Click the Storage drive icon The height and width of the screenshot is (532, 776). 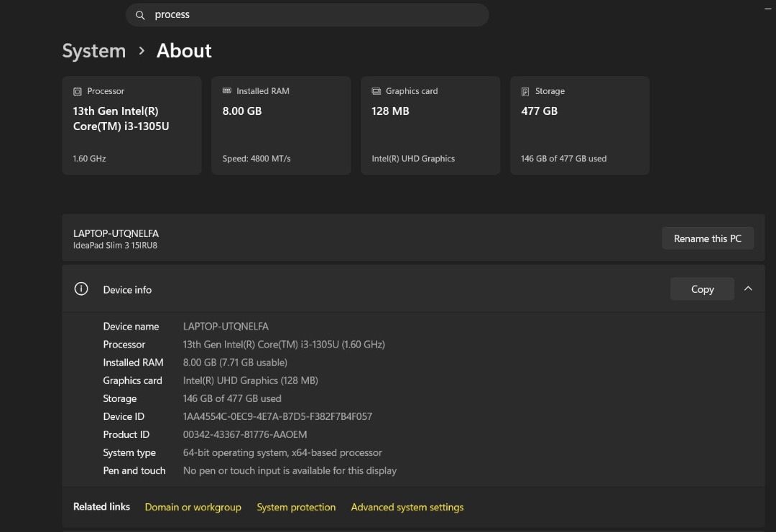pos(525,91)
